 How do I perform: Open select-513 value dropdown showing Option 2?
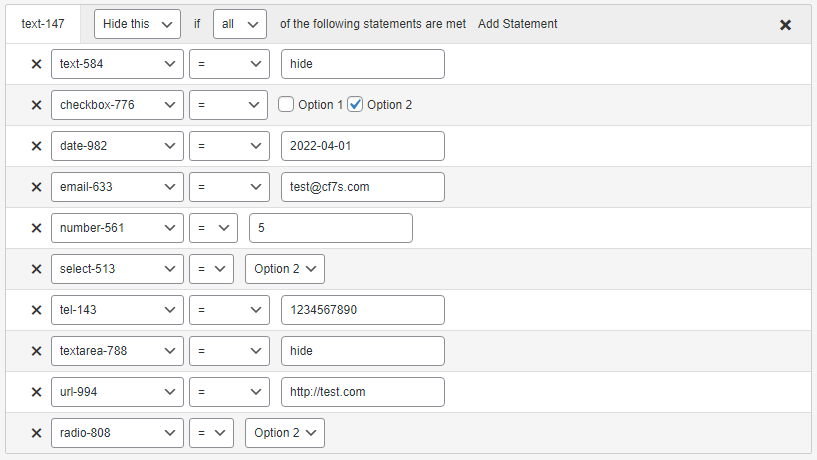tap(285, 269)
